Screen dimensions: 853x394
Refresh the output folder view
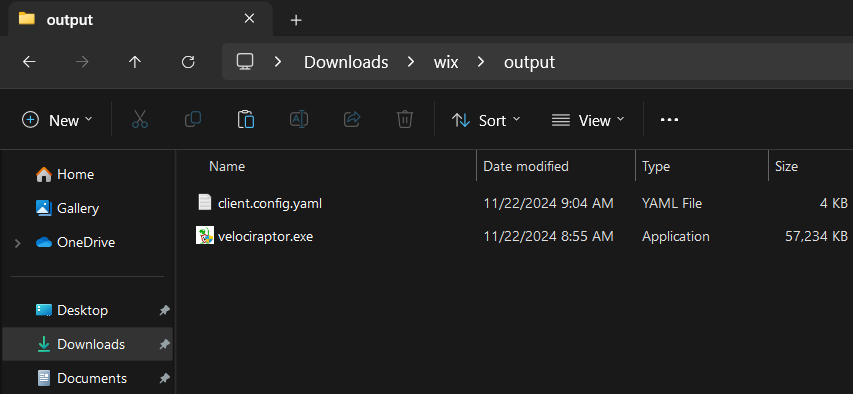(x=188, y=62)
